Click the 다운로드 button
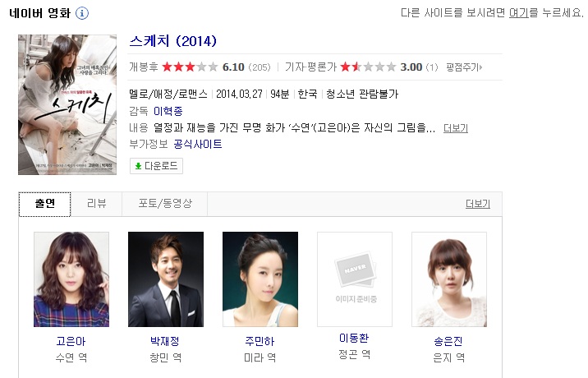 [156, 166]
